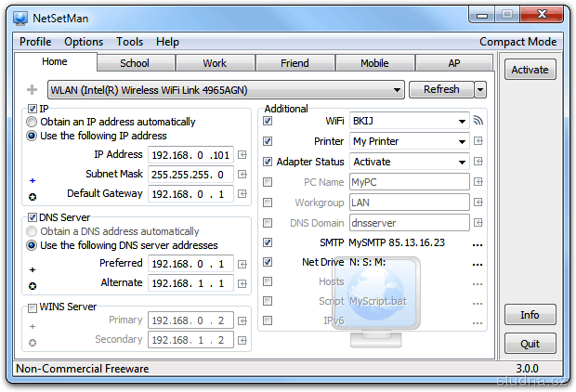Enable the DNS Domain checkbox
This screenshot has width=576, height=392.
pyautogui.click(x=268, y=223)
